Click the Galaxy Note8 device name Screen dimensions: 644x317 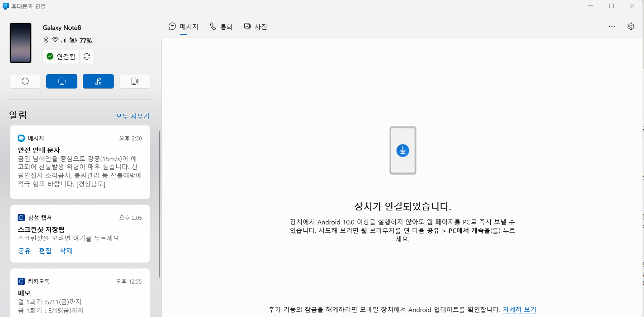[x=62, y=28]
